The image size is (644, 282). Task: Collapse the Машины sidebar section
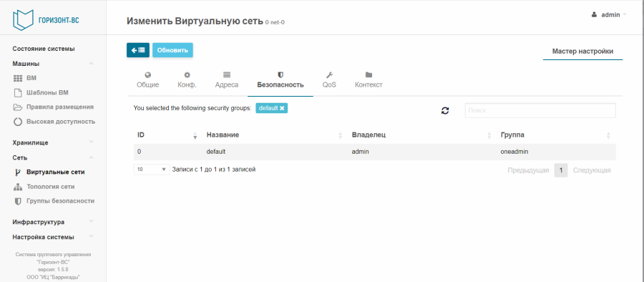[91, 64]
